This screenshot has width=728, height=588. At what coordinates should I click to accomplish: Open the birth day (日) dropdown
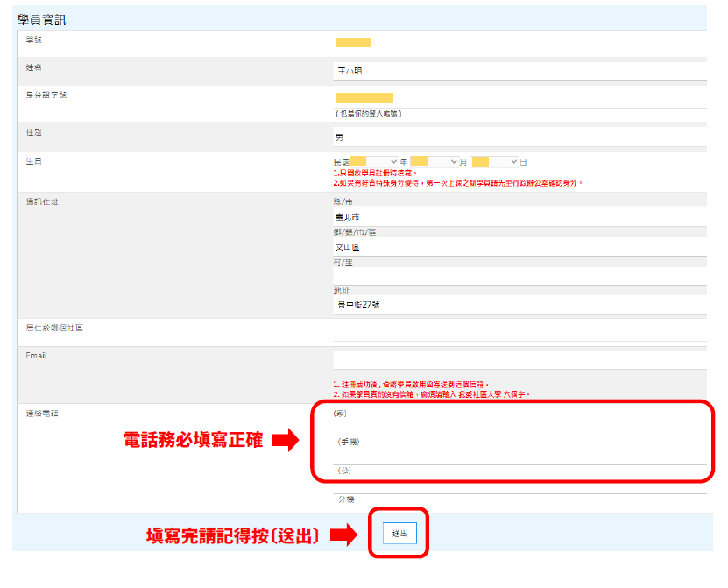coord(495,162)
